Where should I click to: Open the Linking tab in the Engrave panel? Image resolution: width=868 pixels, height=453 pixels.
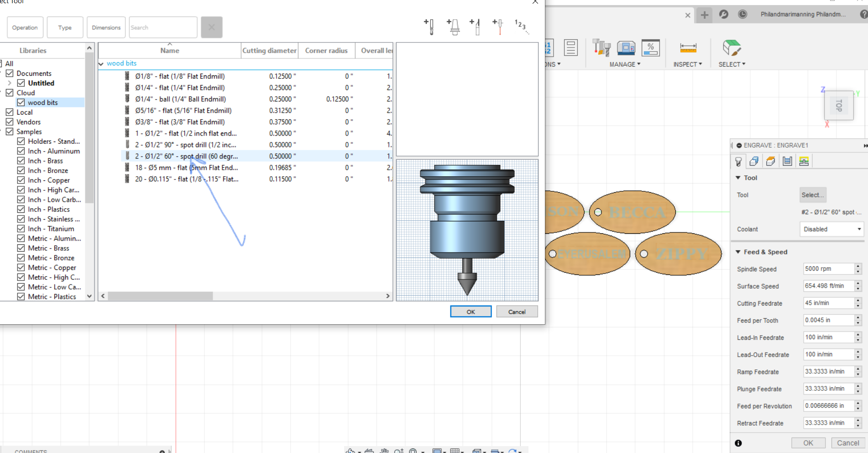[803, 161]
